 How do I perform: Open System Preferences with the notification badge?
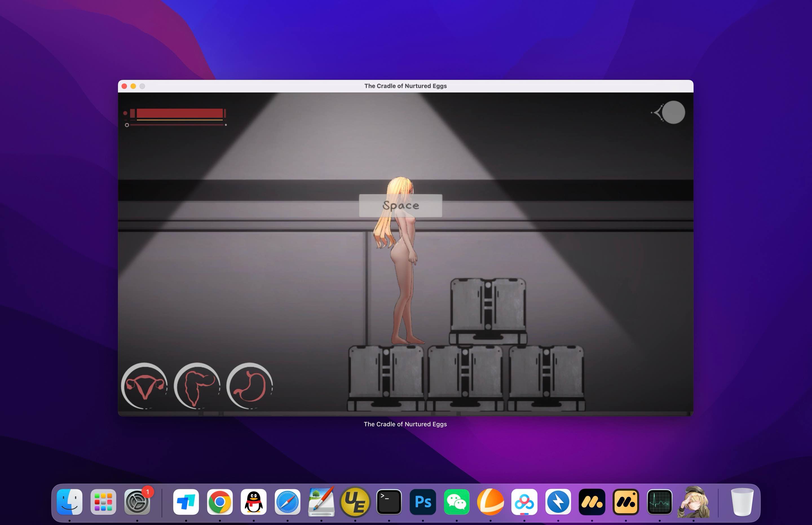(138, 502)
